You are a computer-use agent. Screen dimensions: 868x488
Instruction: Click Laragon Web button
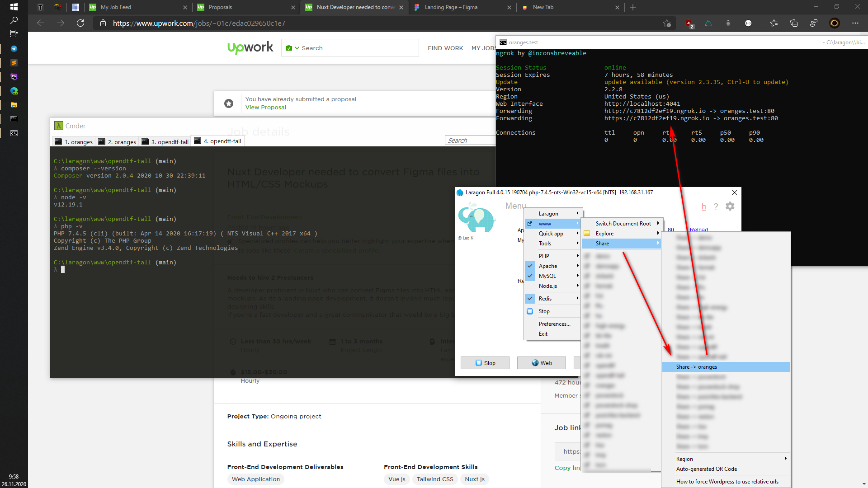[542, 363]
